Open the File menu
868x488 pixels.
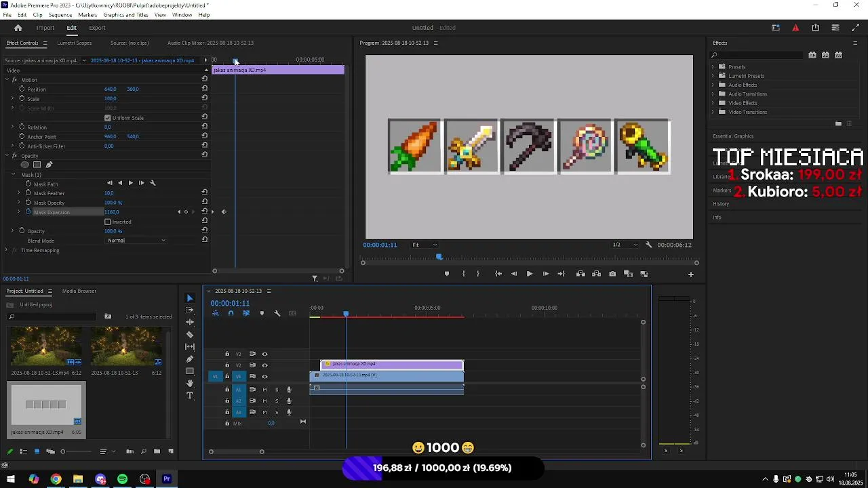click(x=7, y=15)
